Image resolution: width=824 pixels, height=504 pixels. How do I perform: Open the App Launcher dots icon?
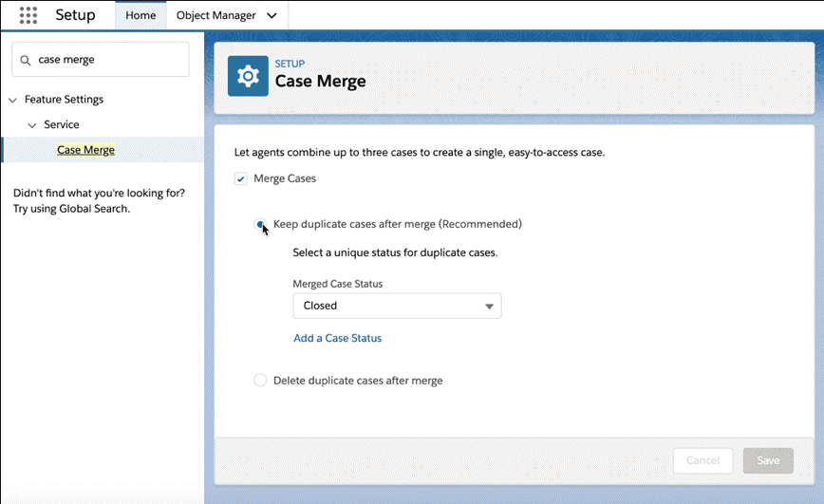coord(28,15)
